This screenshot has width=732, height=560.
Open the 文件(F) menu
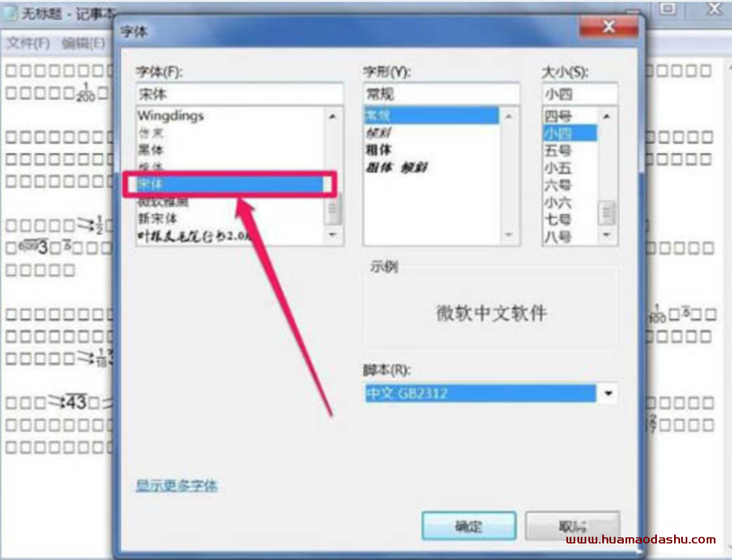[28, 43]
